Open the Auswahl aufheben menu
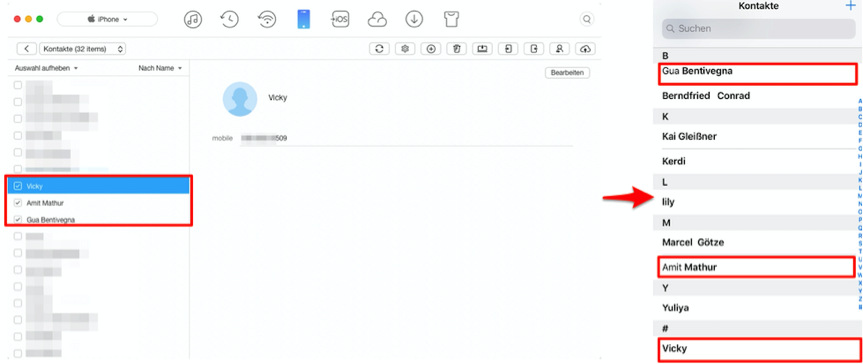The width and height of the screenshot is (863, 364). point(45,68)
